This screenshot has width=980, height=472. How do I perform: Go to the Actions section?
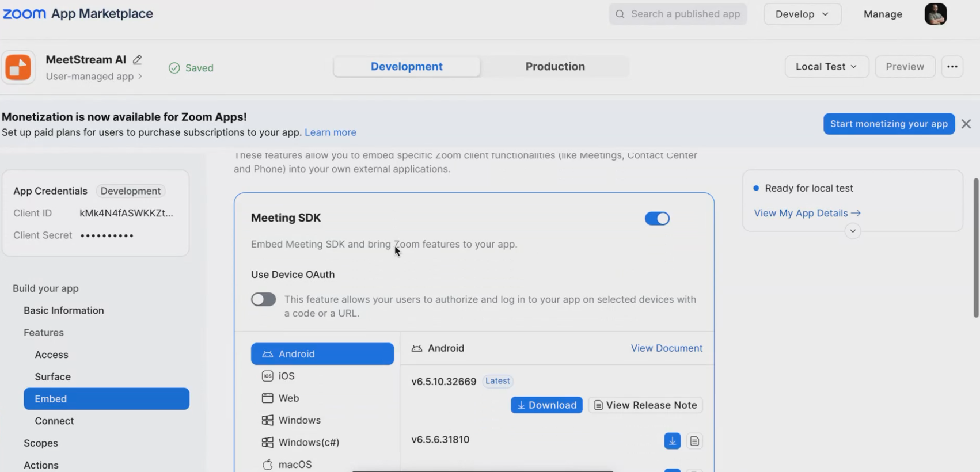tap(41, 465)
